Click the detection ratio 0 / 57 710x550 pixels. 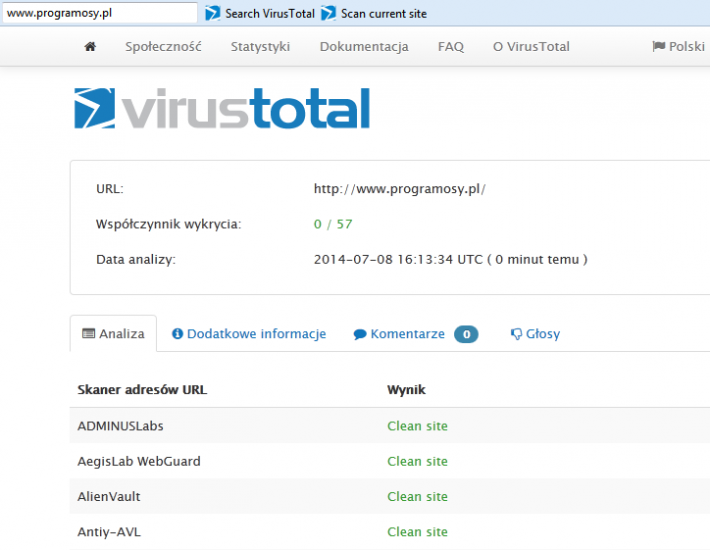[x=333, y=224]
